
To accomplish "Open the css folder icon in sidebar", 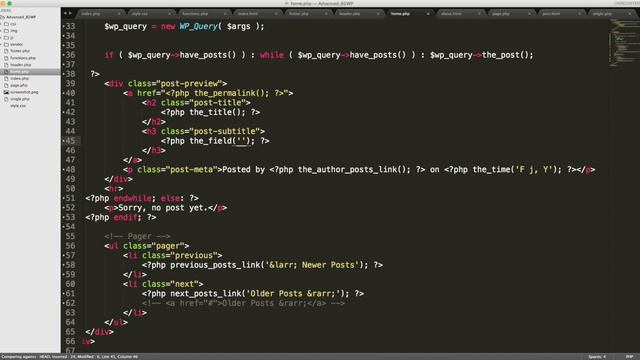I will pos(6,24).
